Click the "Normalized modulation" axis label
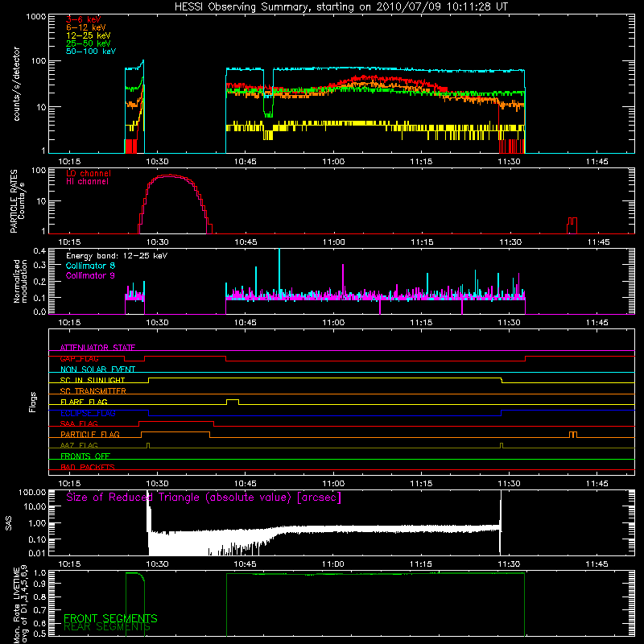644x644 pixels. (x=21, y=281)
